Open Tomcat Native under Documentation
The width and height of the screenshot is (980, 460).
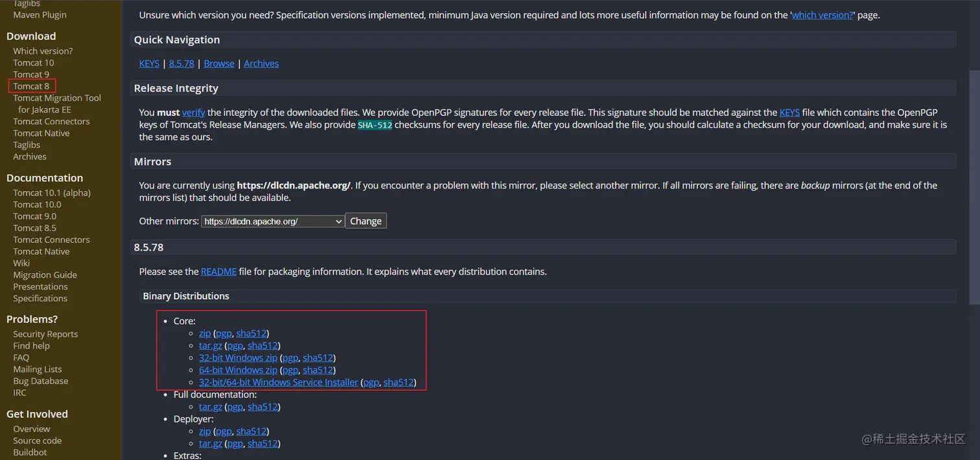click(x=41, y=251)
